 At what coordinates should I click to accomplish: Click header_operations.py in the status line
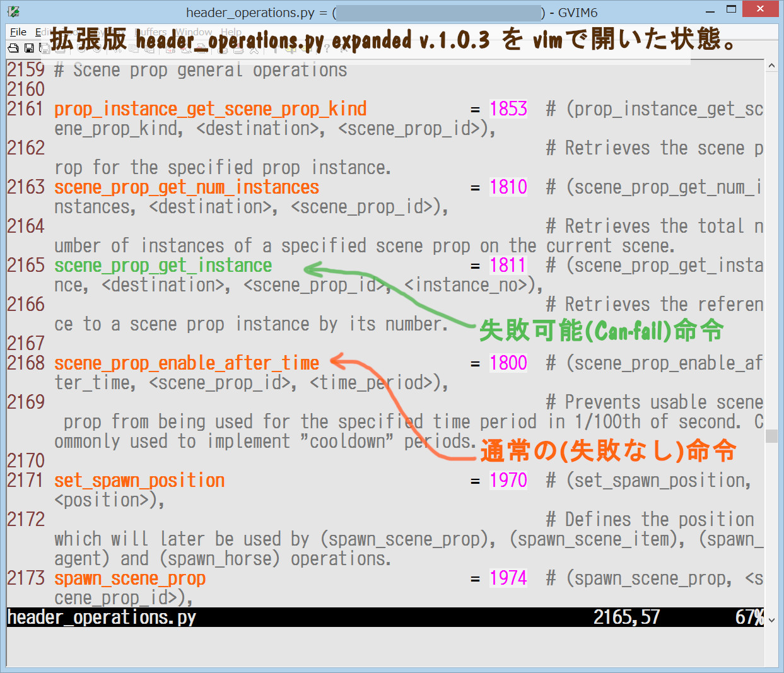(102, 617)
